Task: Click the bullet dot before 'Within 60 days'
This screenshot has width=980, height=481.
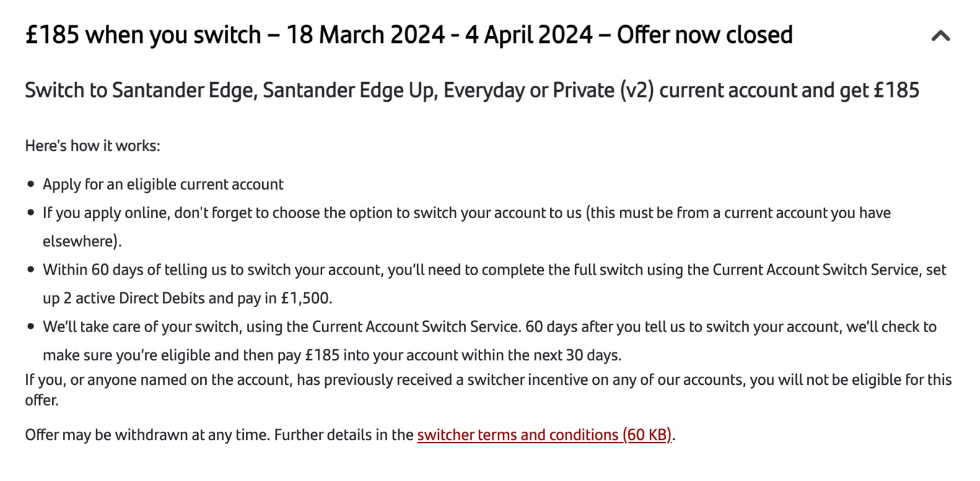Action: point(31,270)
